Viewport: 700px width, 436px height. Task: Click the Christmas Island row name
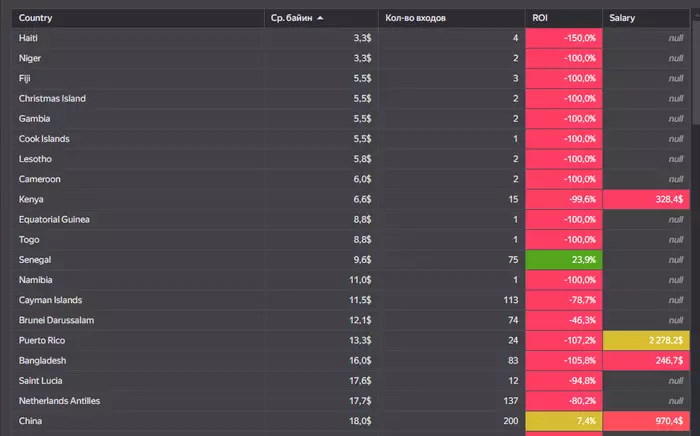click(52, 99)
